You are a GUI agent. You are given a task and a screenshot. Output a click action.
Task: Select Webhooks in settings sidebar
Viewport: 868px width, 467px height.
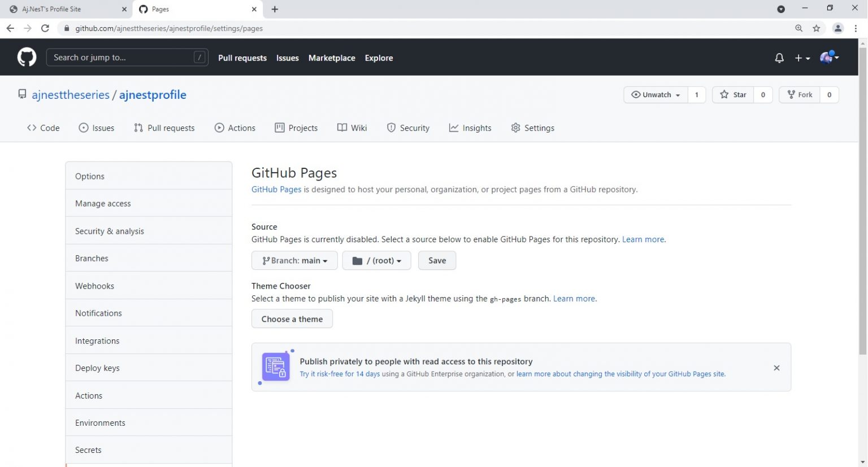(x=95, y=286)
